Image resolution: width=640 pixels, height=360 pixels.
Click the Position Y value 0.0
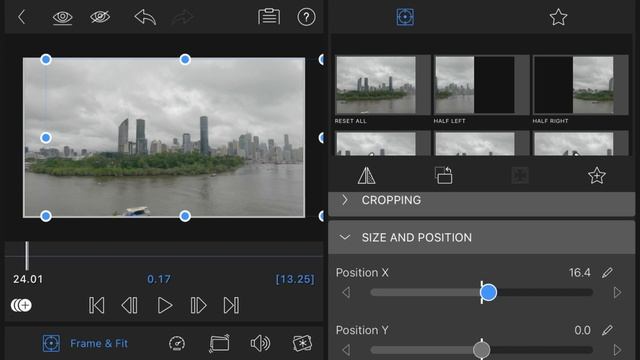(x=582, y=330)
